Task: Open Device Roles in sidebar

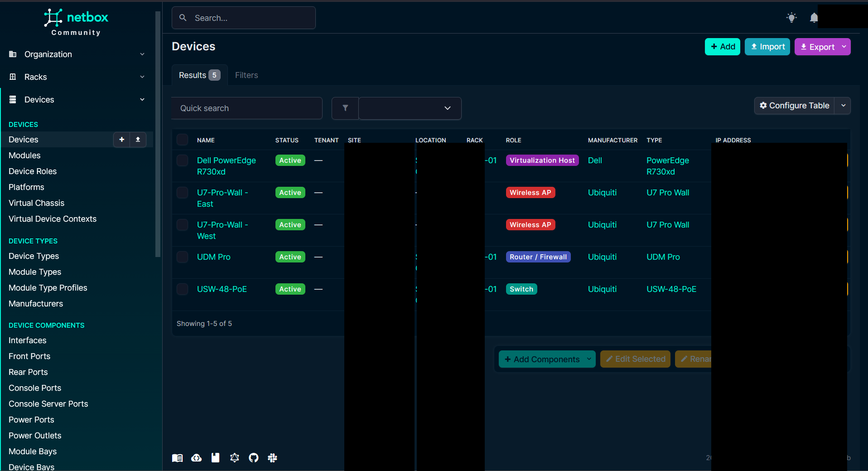Action: point(33,171)
